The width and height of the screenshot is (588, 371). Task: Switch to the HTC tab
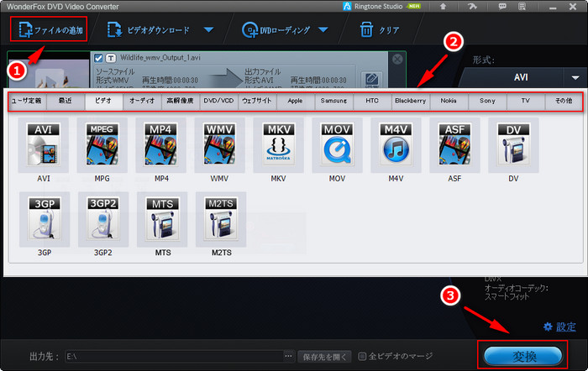pos(372,101)
